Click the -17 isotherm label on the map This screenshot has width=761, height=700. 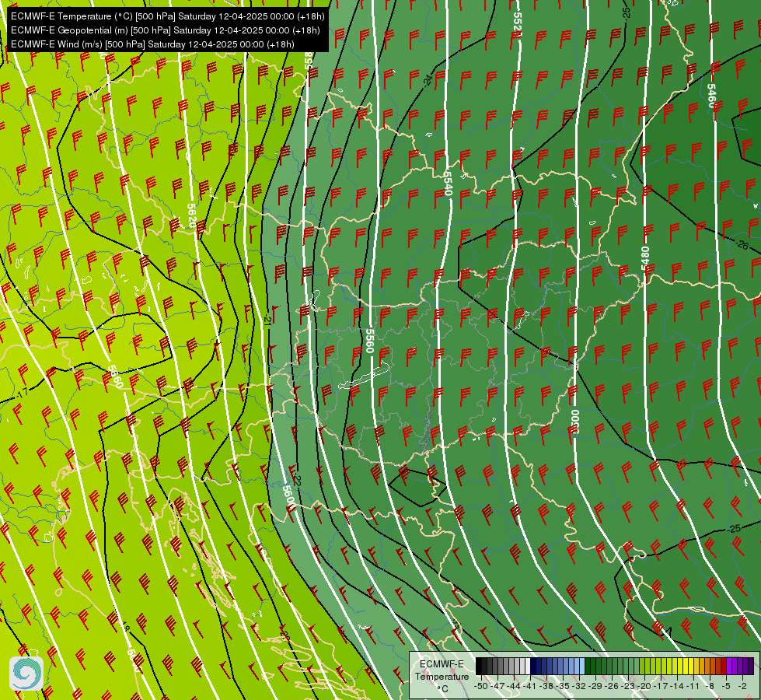pos(21,393)
